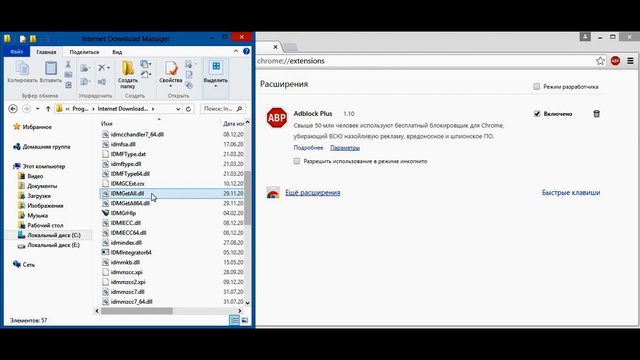The height and width of the screenshot is (360, 640).
Task: Select file idmmzcc2.xpi
Action: point(128,282)
